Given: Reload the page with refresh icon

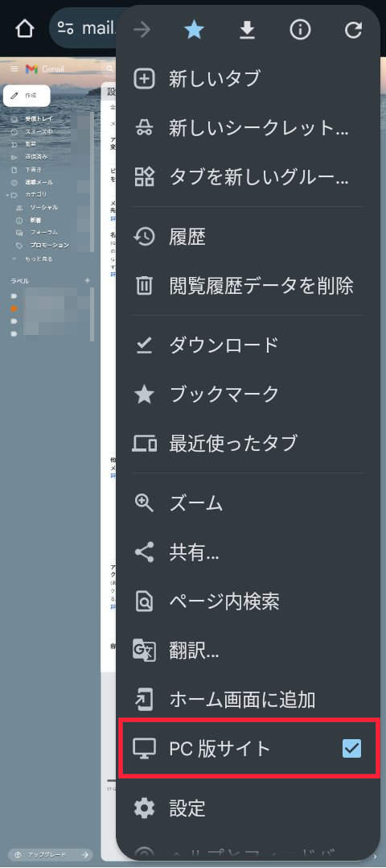Looking at the screenshot, I should (353, 30).
